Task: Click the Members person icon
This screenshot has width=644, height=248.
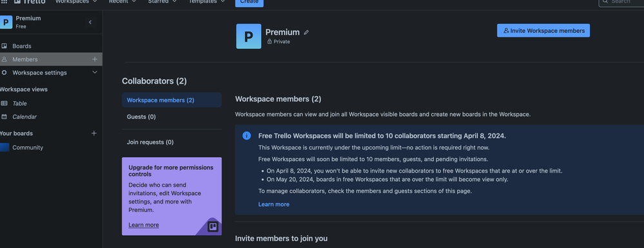Action: click(x=4, y=59)
